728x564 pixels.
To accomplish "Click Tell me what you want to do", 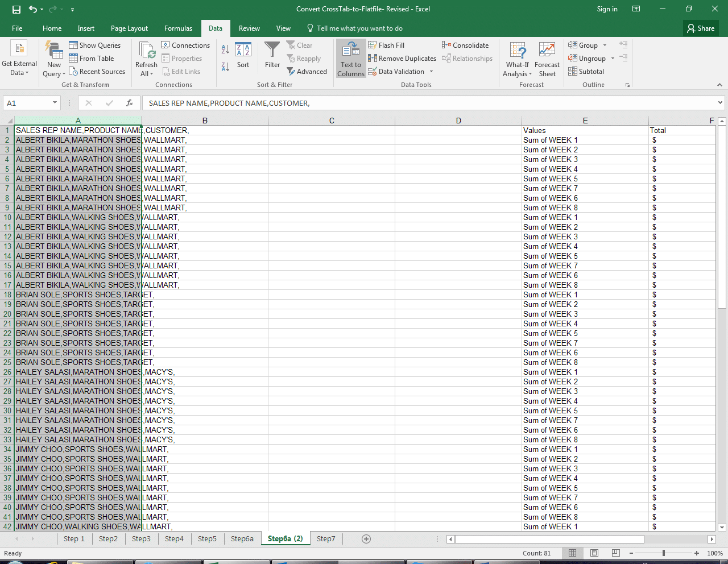I will (355, 28).
